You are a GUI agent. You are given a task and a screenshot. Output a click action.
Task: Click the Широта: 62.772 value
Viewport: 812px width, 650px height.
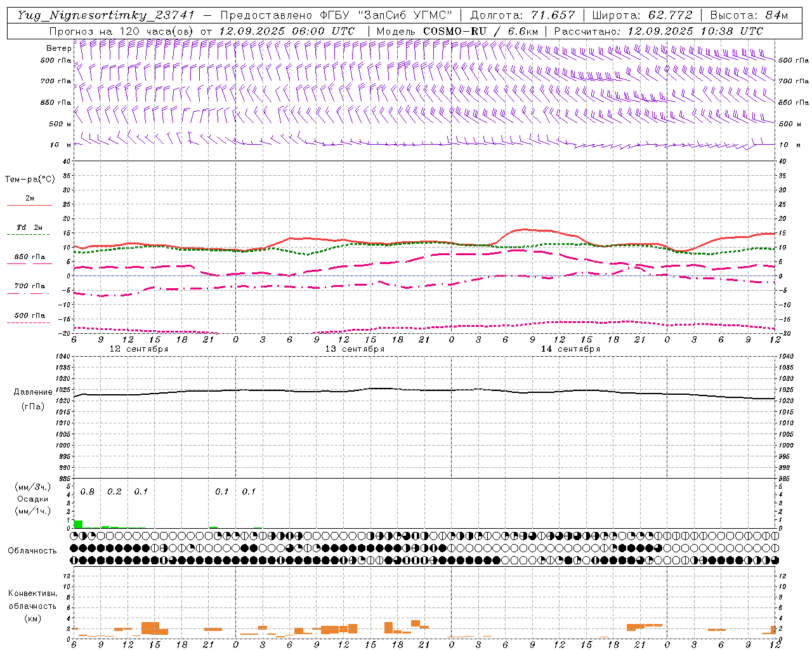(x=642, y=15)
